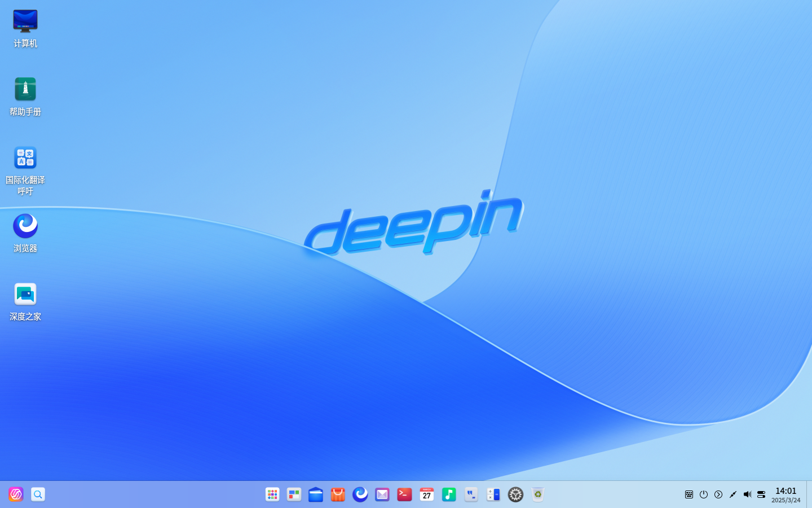
Task: Open the app store shopping bag
Action: pos(338,494)
